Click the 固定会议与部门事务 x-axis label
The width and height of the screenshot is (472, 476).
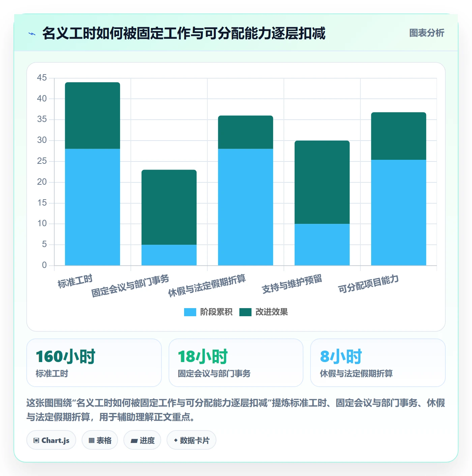point(130,286)
